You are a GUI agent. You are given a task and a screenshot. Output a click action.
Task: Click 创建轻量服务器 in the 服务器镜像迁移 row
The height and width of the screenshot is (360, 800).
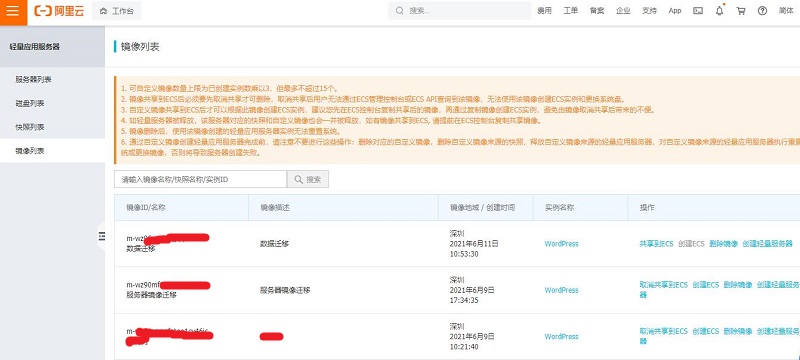click(x=778, y=285)
